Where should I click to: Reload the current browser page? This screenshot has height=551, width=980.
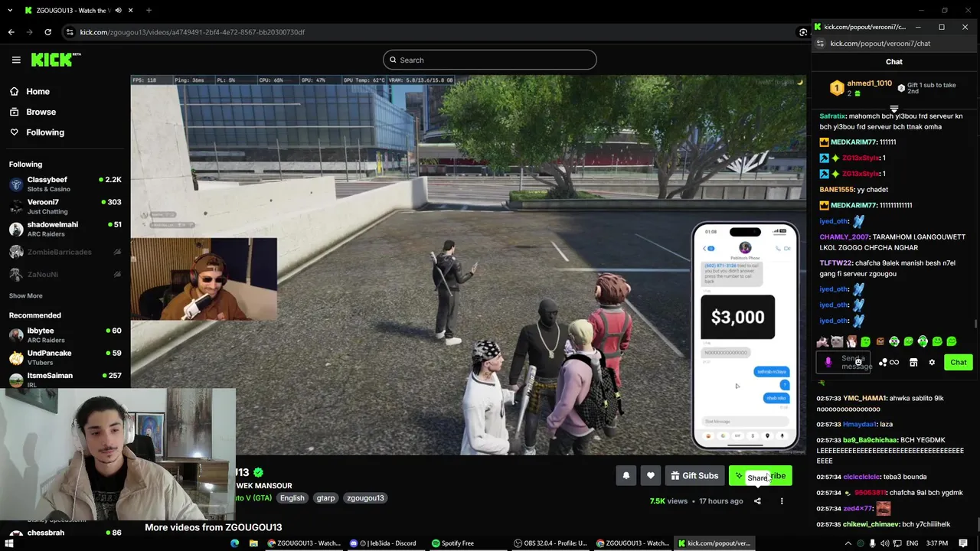tap(47, 32)
